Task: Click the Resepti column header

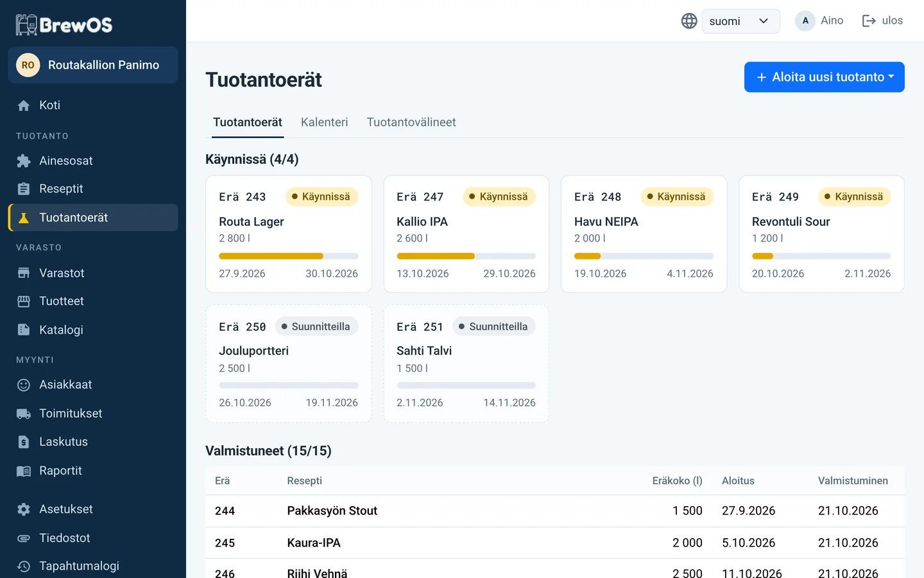Action: point(305,480)
